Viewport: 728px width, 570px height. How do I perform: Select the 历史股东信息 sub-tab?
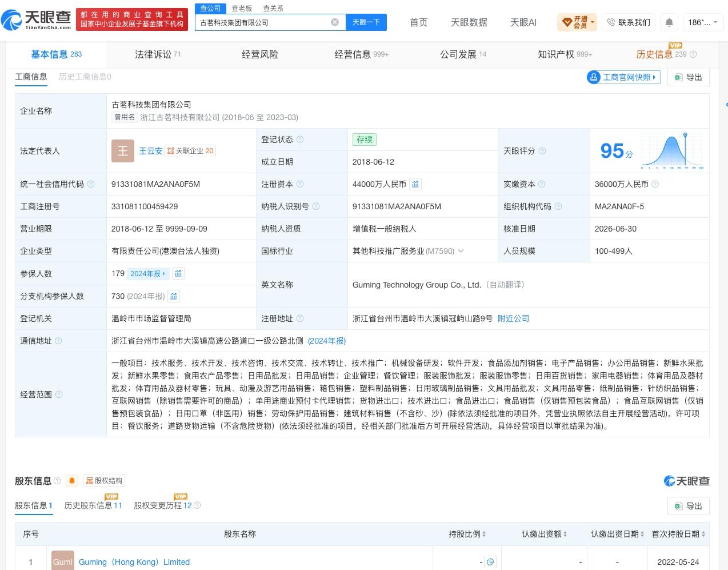pos(93,505)
